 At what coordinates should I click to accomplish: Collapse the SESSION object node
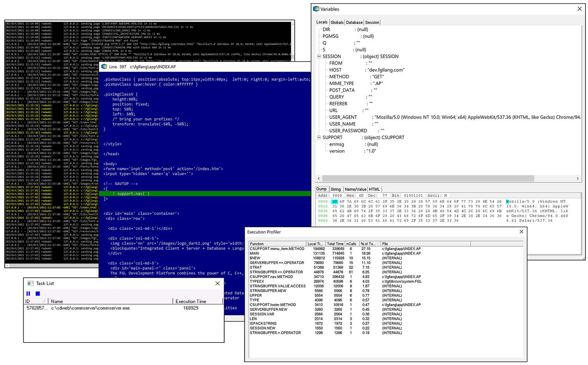click(319, 56)
